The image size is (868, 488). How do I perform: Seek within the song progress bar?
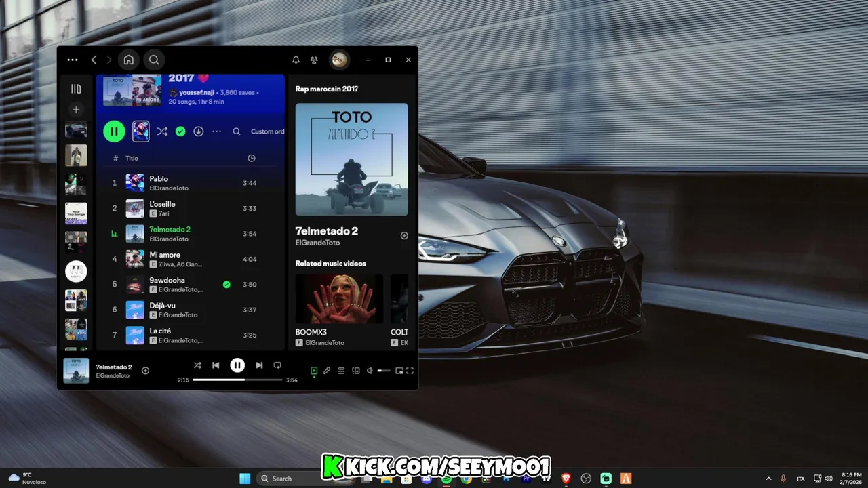237,380
